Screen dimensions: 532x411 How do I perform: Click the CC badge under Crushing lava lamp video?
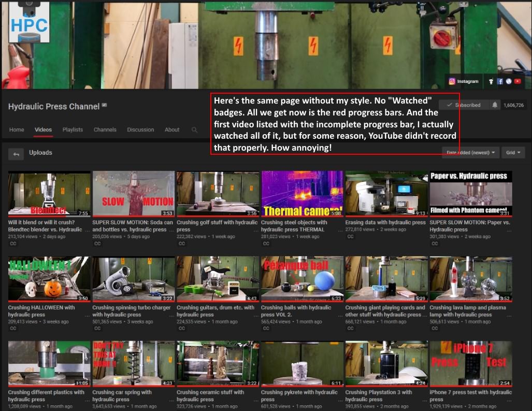pyautogui.click(x=435, y=328)
